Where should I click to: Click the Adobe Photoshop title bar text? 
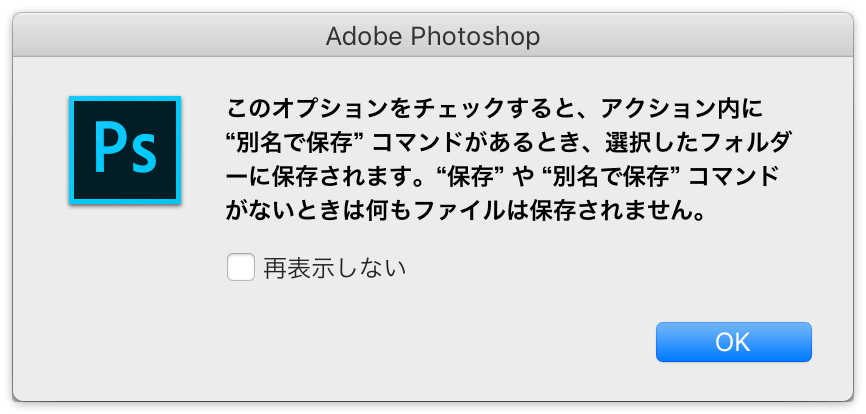pos(433,36)
